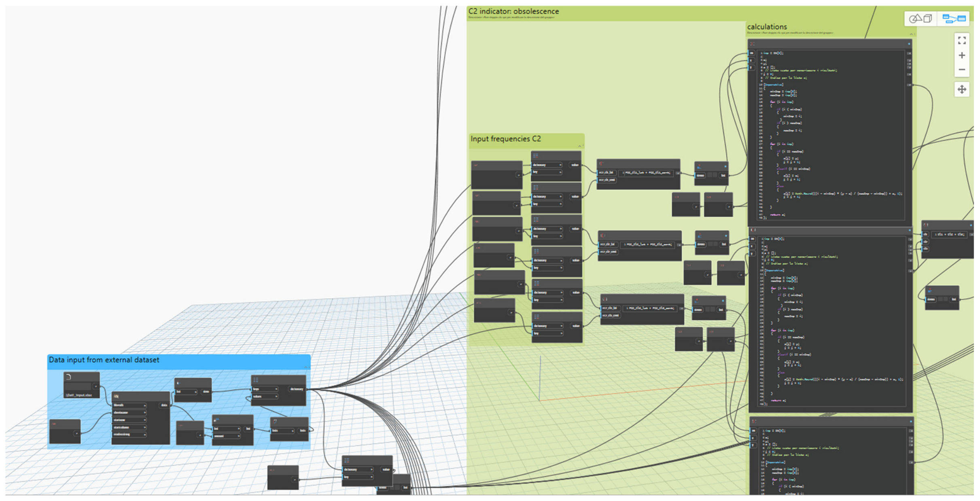
Task: Click the third code block node icon in the C2 group
Action: [x=605, y=299]
